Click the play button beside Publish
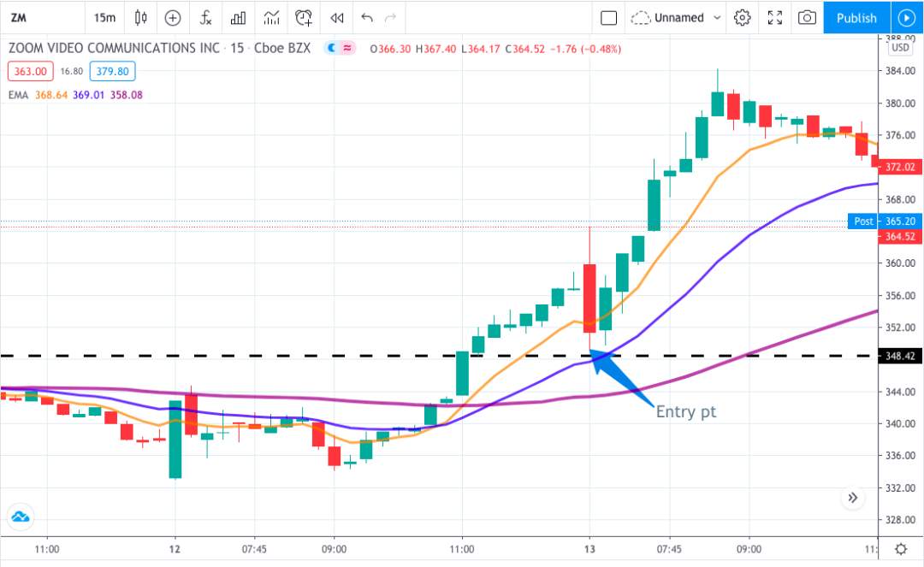 coord(906,18)
